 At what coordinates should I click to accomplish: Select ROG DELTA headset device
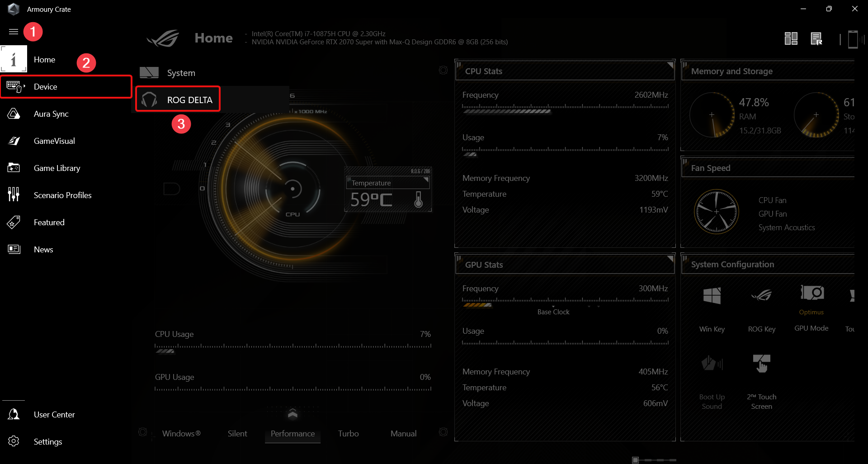coord(178,99)
